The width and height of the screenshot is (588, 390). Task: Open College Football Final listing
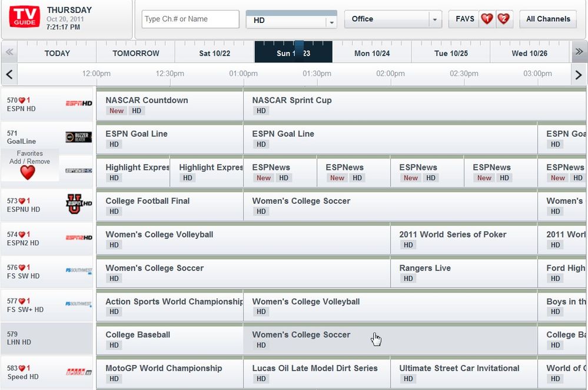pos(170,206)
